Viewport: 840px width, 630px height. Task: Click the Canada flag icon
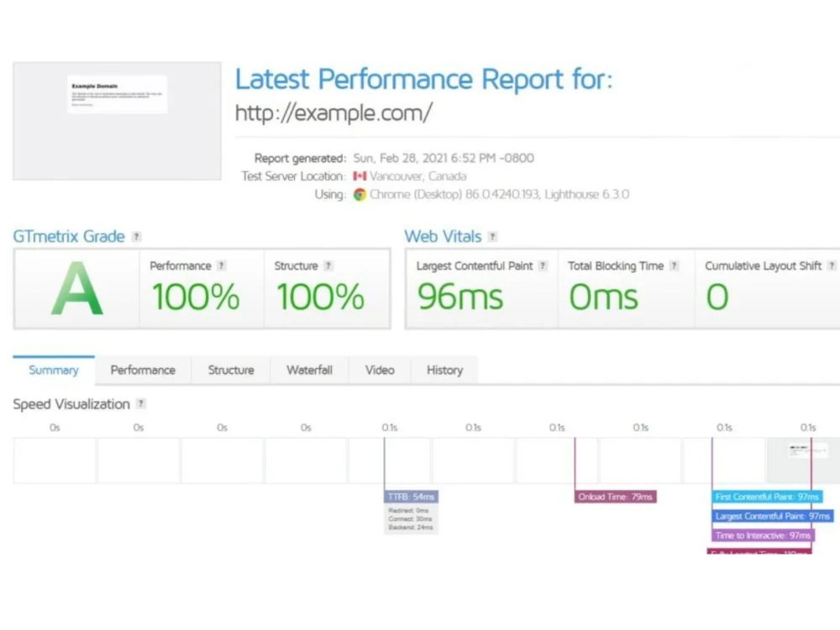360,176
